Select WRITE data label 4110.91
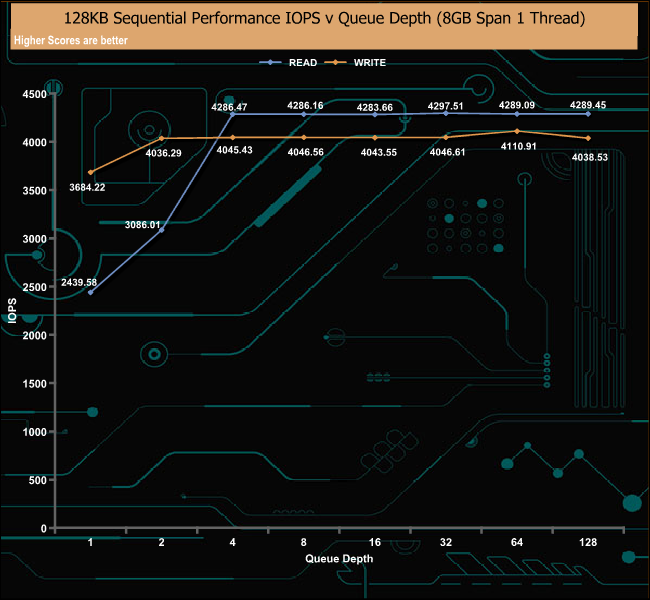This screenshot has width=650, height=600. 519,146
